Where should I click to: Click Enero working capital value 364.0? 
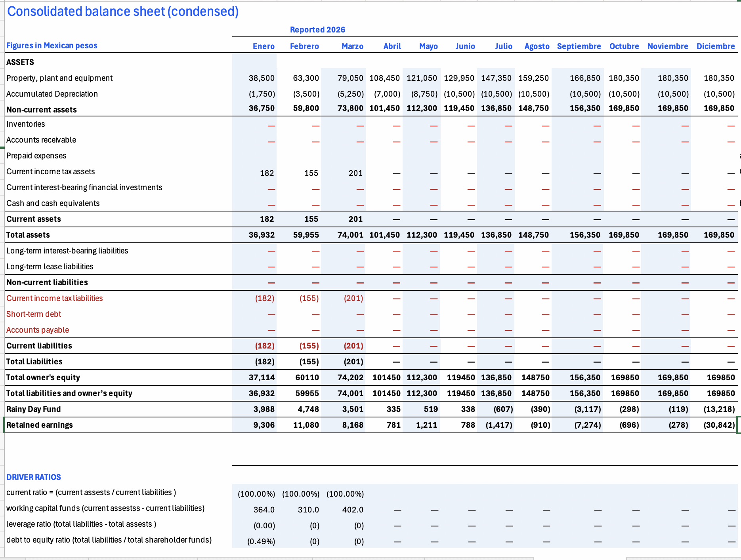point(264,510)
